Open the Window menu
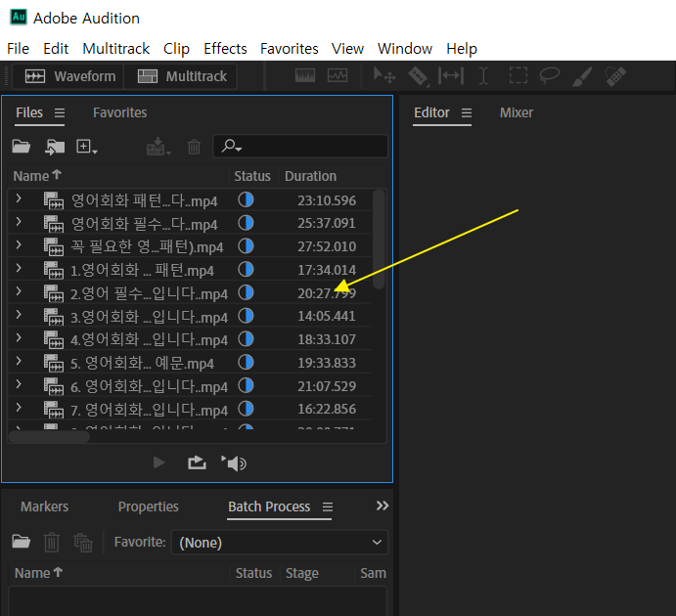The image size is (676, 616). point(405,49)
